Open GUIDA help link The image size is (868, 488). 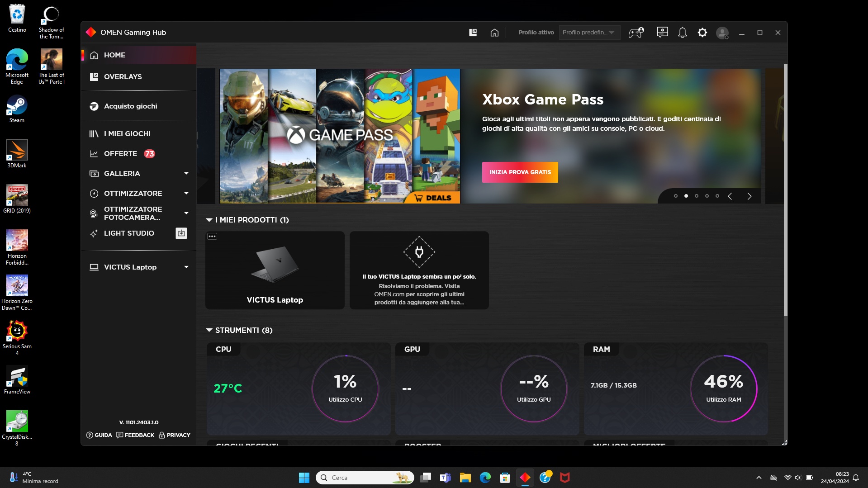[99, 435]
